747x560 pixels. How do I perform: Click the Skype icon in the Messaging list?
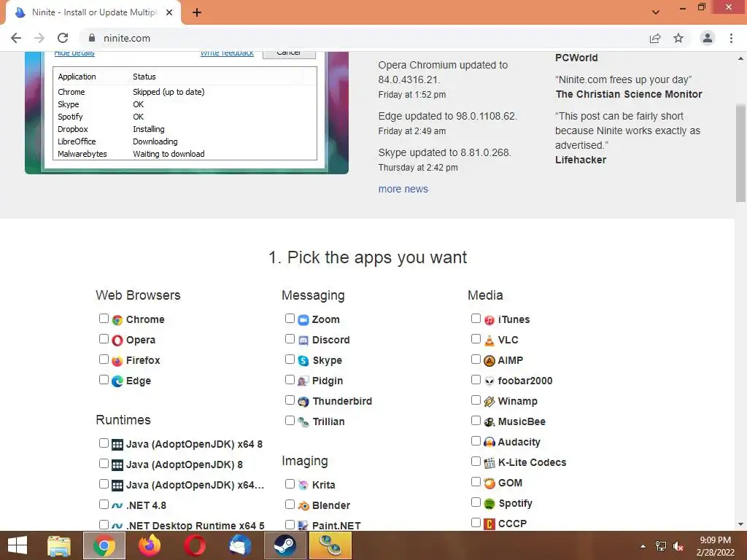pos(303,361)
